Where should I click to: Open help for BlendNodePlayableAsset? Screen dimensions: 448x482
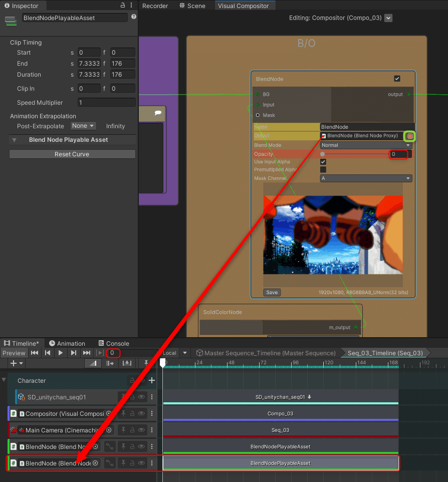[x=134, y=17]
